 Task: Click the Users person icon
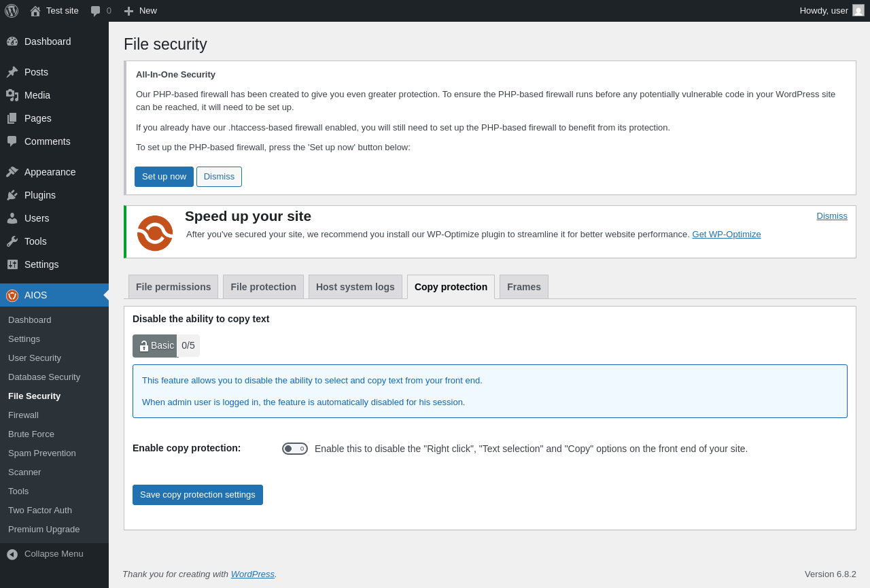(12, 218)
